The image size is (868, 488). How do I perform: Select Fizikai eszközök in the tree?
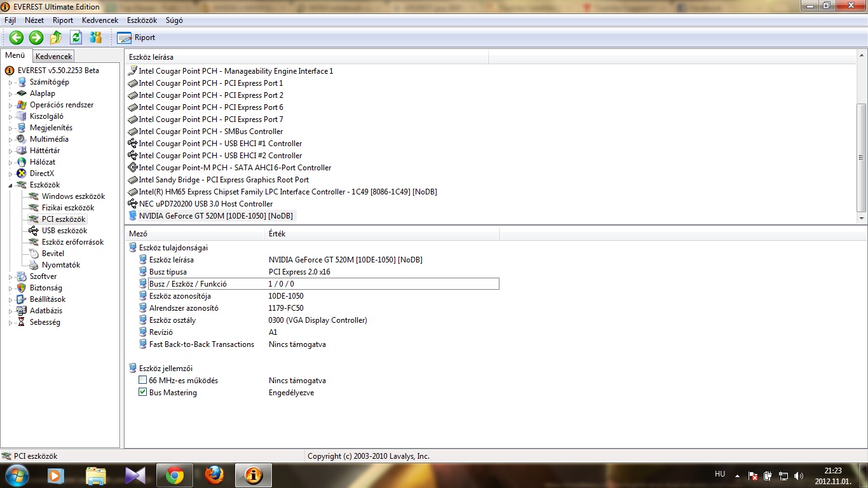[x=67, y=208]
